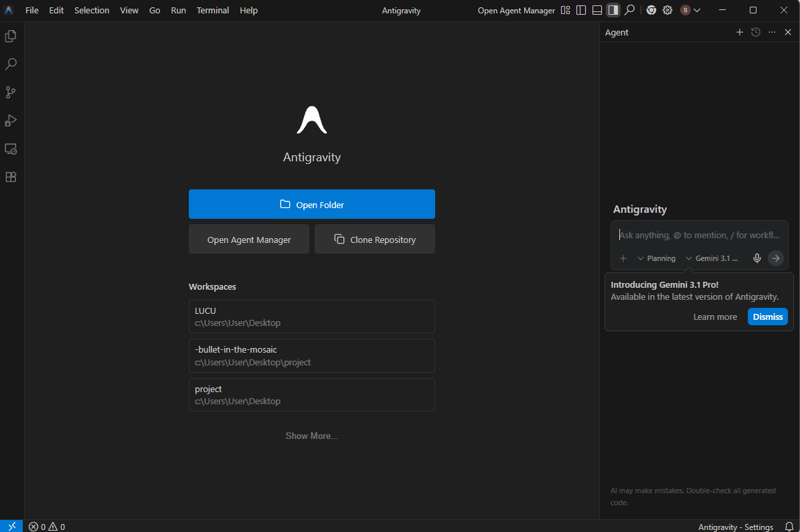Open the Extensions view icon

pyautogui.click(x=11, y=177)
